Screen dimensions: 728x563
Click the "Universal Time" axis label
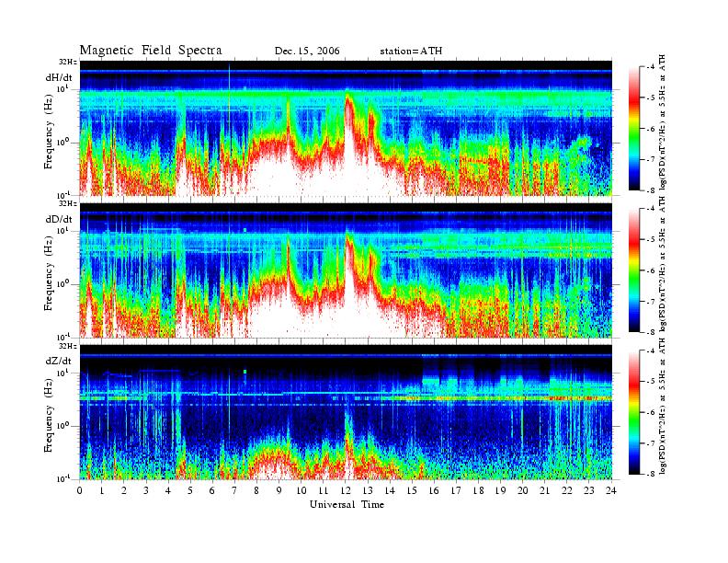[x=347, y=504]
